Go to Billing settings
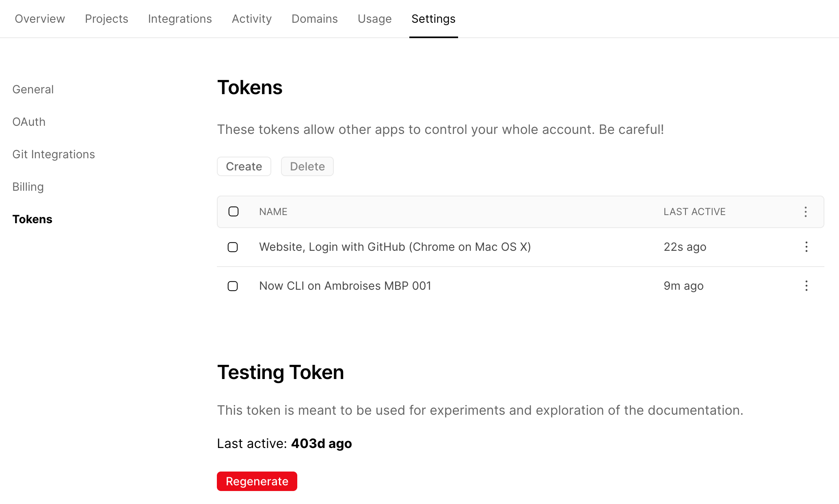The width and height of the screenshot is (839, 504). tap(28, 187)
